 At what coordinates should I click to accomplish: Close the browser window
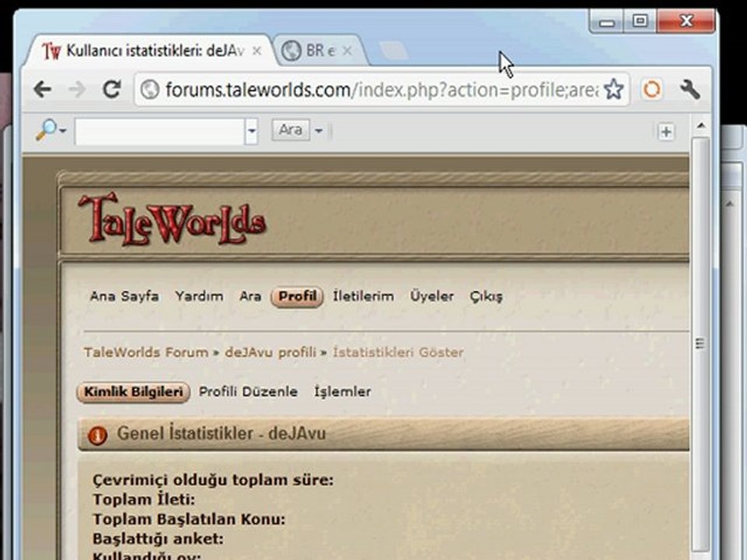686,21
